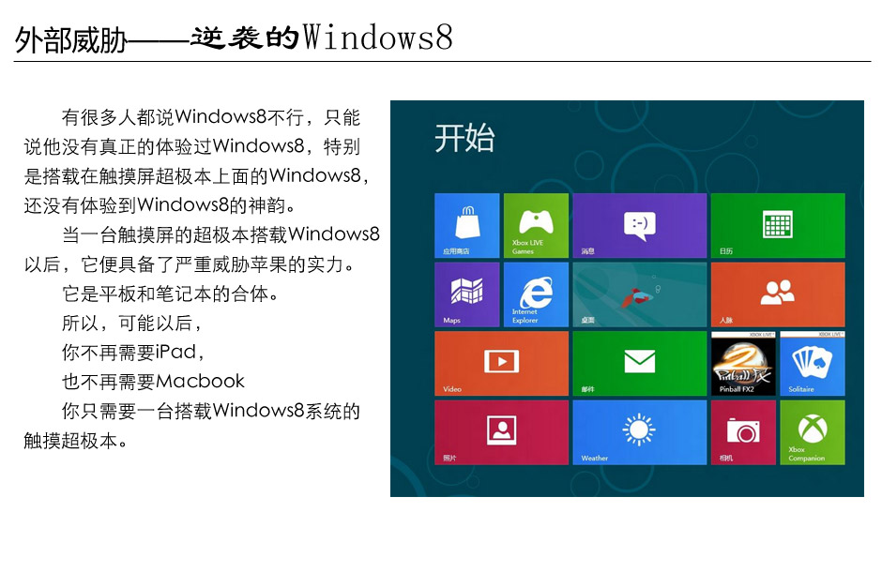
Task: Open the Photos tile
Action: click(501, 431)
